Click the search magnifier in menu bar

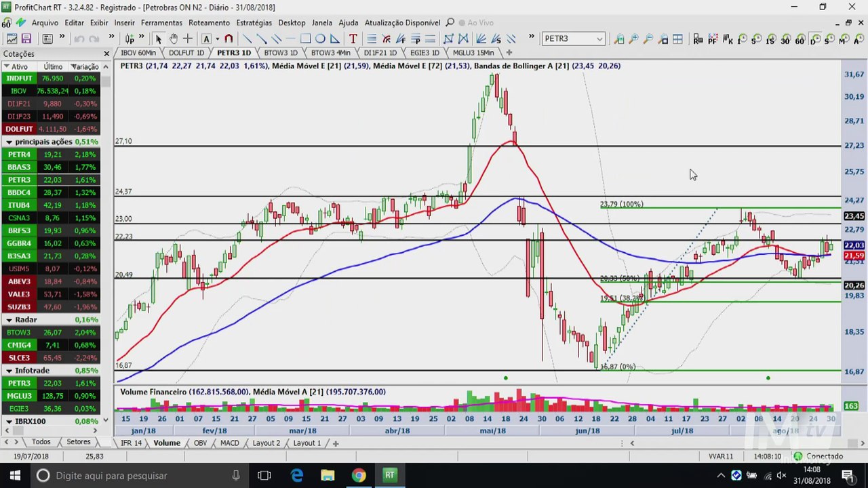point(450,22)
